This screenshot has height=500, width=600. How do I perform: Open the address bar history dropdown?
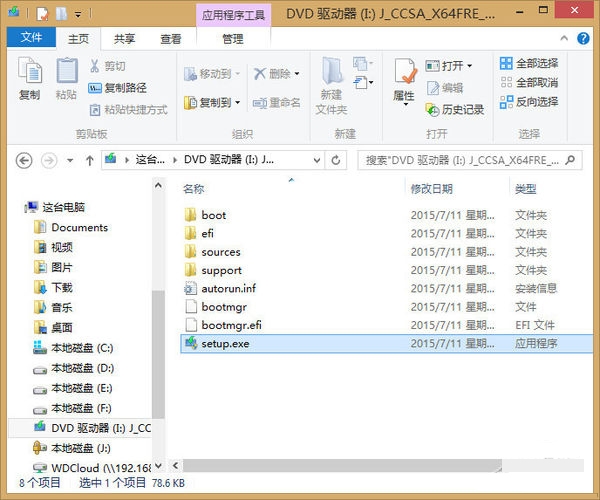click(317, 160)
